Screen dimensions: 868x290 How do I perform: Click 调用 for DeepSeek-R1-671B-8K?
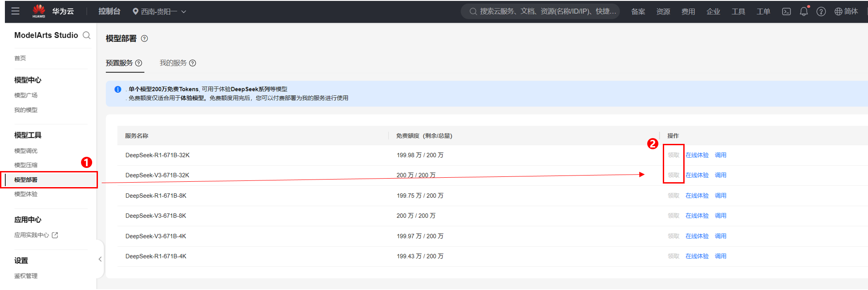(x=721, y=196)
